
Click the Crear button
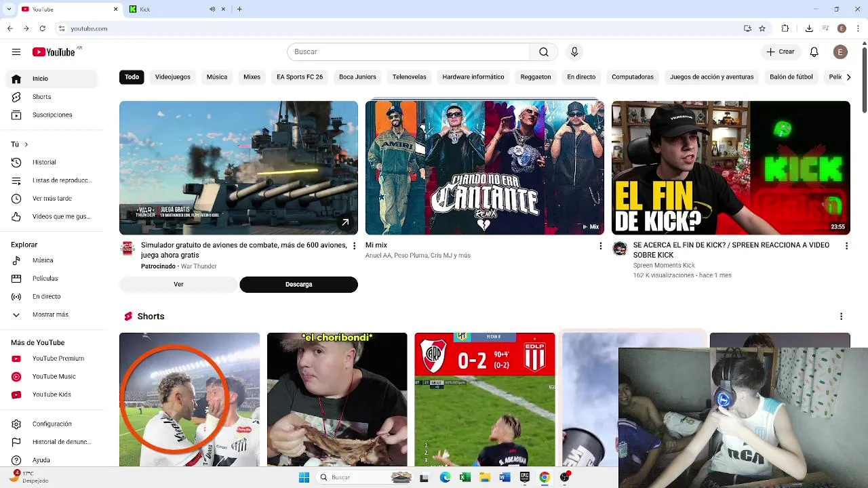[x=781, y=52]
